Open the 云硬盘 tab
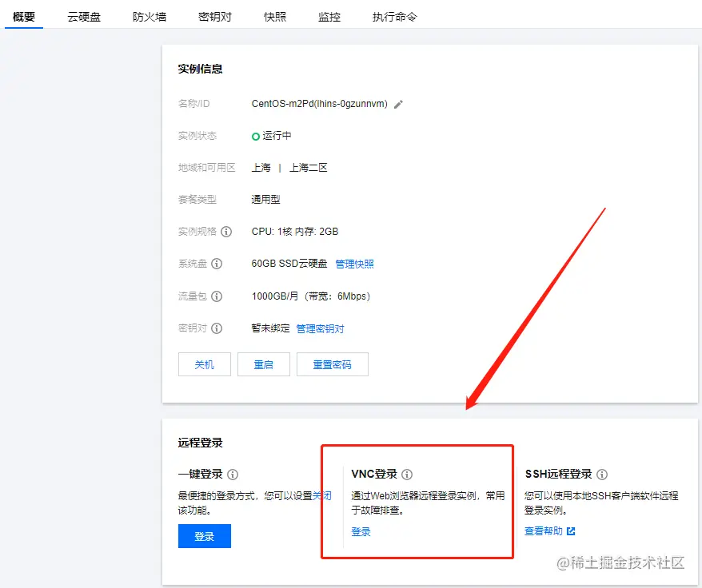Image resolution: width=702 pixels, height=588 pixels. 84,17
